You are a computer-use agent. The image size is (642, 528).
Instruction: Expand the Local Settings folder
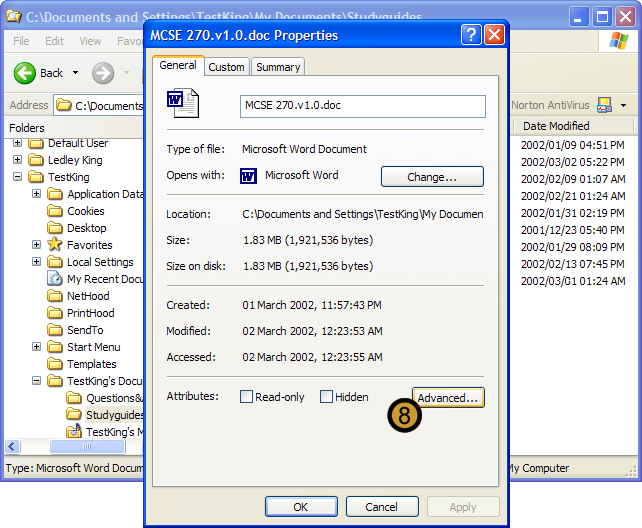coord(36,261)
